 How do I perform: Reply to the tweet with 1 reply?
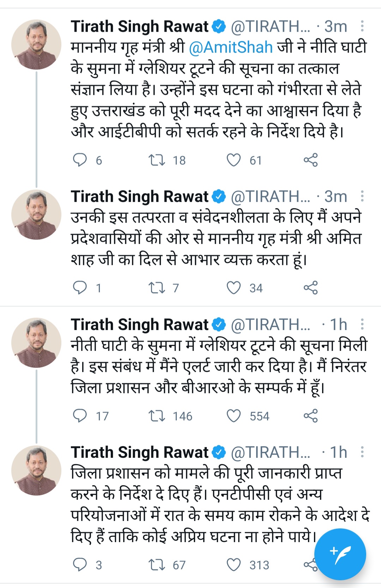pyautogui.click(x=80, y=288)
